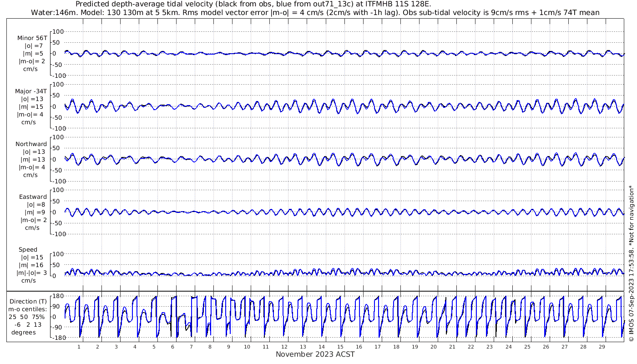The width and height of the screenshot is (637, 364).
Task: Select the 'Direction (T)' panel label
Action: [28, 301]
